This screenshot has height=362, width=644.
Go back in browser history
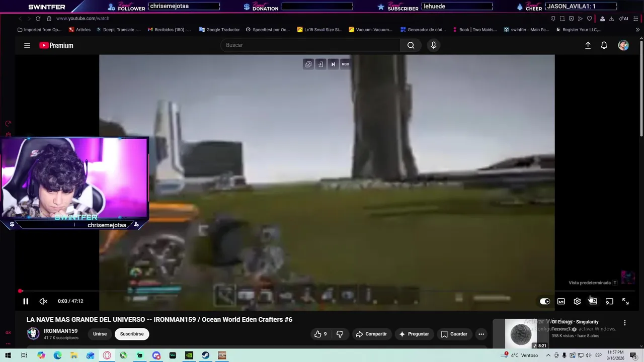[x=20, y=19]
